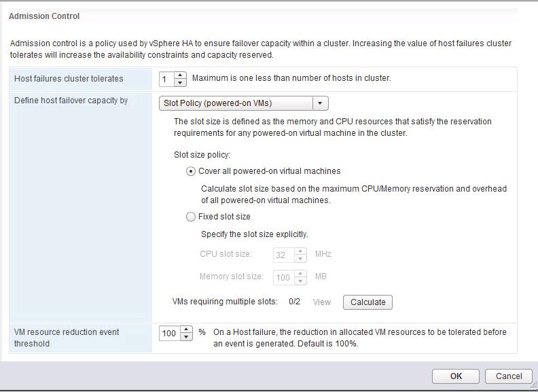Decrease the CPU slot size value

coord(300,259)
